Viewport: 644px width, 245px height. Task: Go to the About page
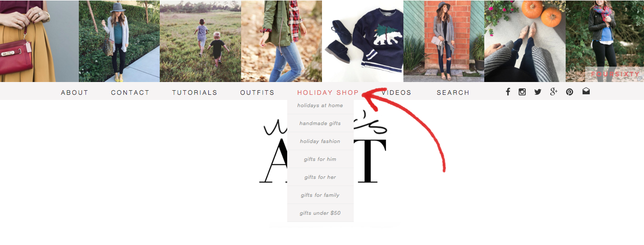point(75,93)
